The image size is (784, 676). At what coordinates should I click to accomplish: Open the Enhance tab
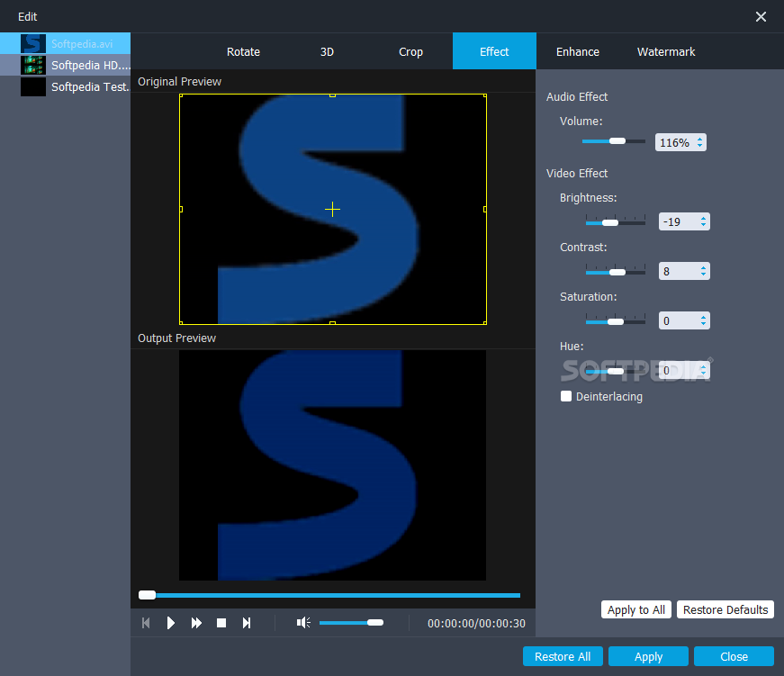click(578, 51)
